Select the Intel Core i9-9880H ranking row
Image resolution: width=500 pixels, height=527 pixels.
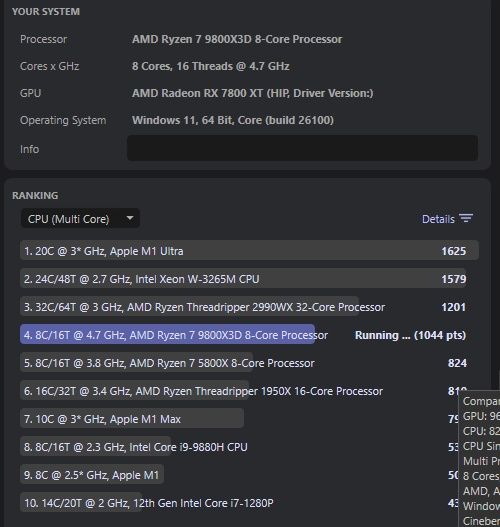click(x=239, y=447)
